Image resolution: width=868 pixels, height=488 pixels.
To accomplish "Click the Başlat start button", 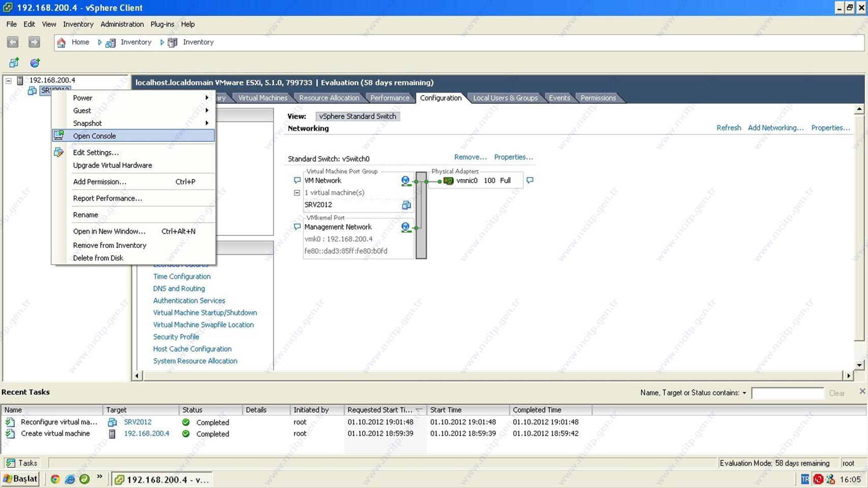I will (x=20, y=479).
